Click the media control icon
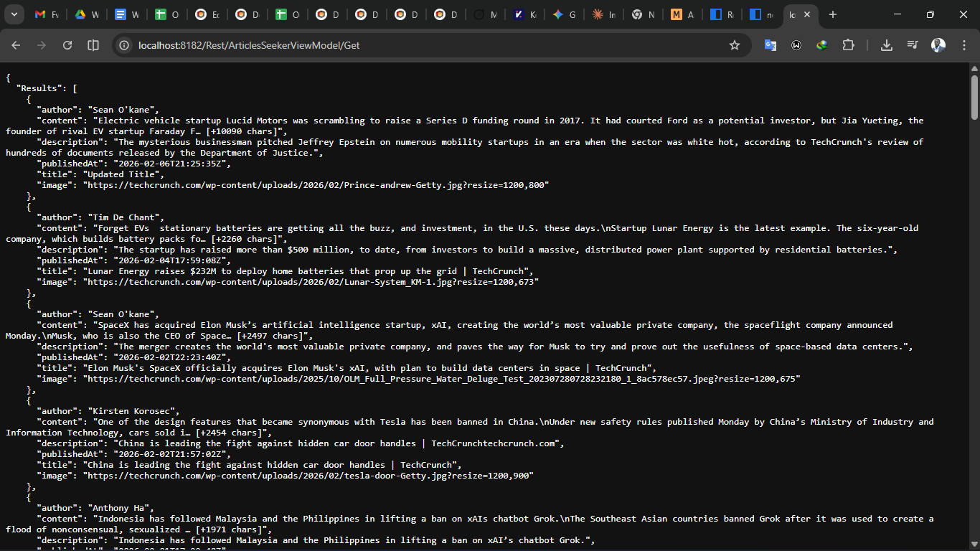 (913, 45)
